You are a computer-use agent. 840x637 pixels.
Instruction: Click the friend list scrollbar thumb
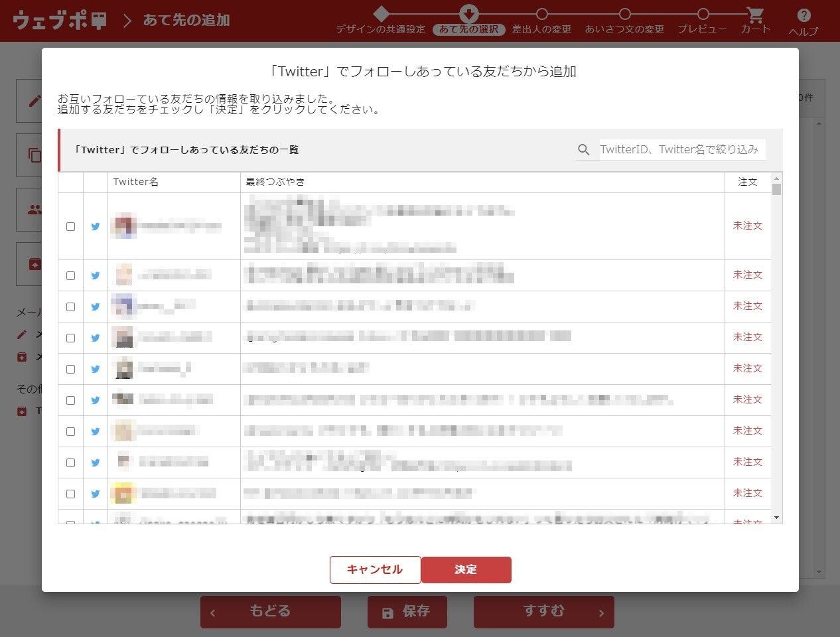(777, 190)
